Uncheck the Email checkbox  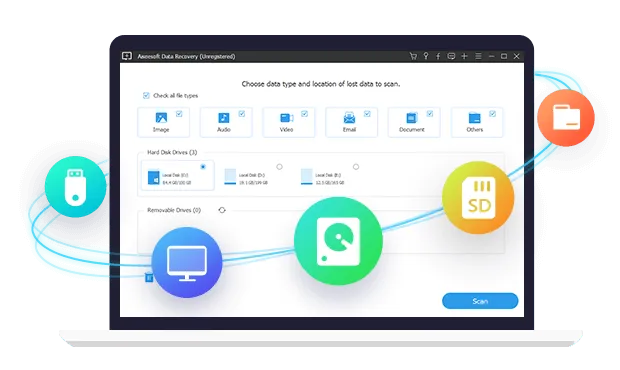click(367, 114)
